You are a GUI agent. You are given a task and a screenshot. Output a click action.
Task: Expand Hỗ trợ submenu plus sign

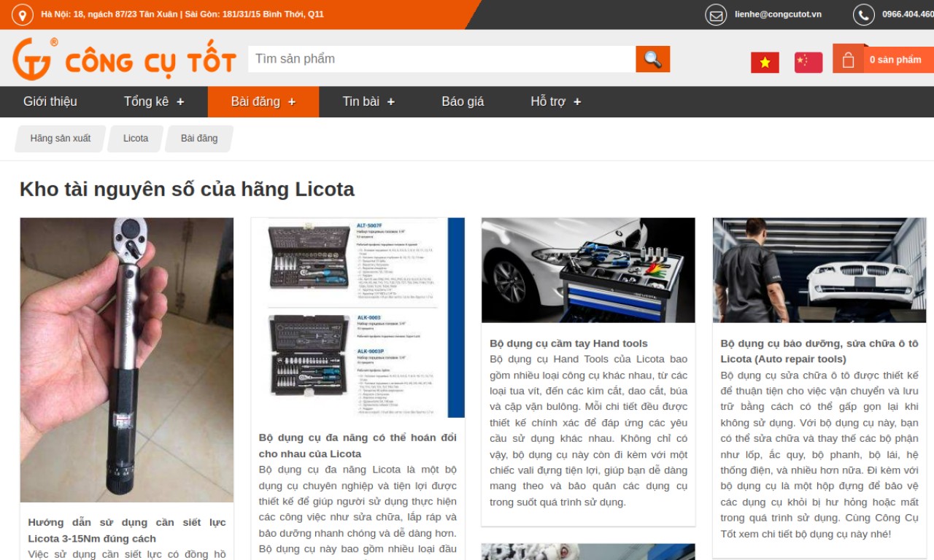point(577,102)
